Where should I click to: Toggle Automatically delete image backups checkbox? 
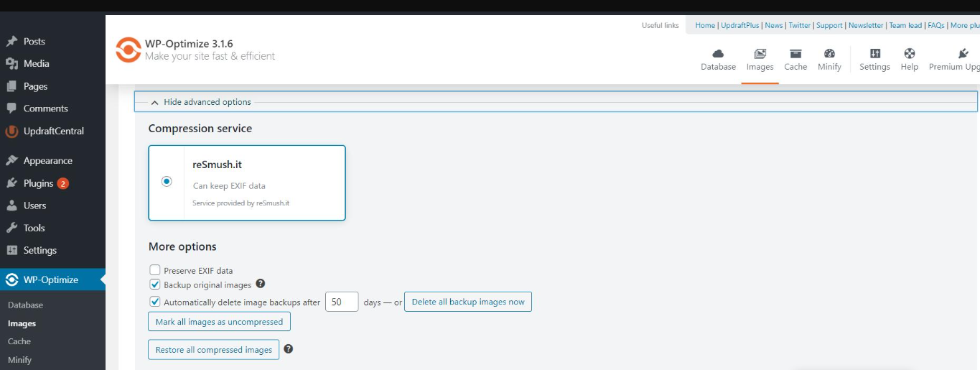(x=154, y=302)
